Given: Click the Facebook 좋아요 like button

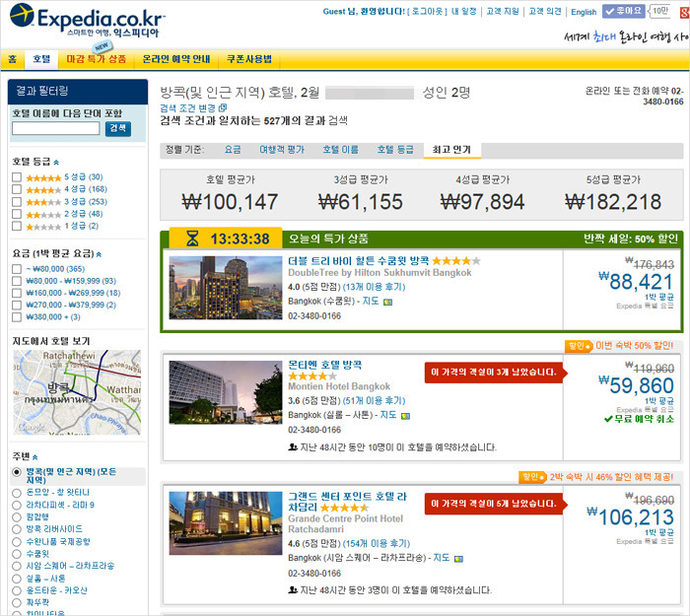Looking at the screenshot, I should tap(623, 11).
